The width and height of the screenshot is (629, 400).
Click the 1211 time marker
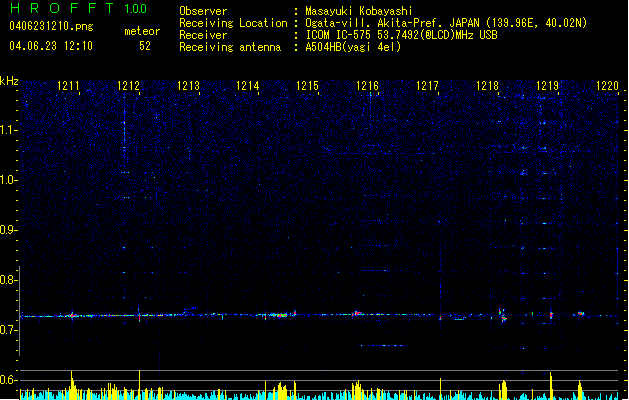click(68, 86)
